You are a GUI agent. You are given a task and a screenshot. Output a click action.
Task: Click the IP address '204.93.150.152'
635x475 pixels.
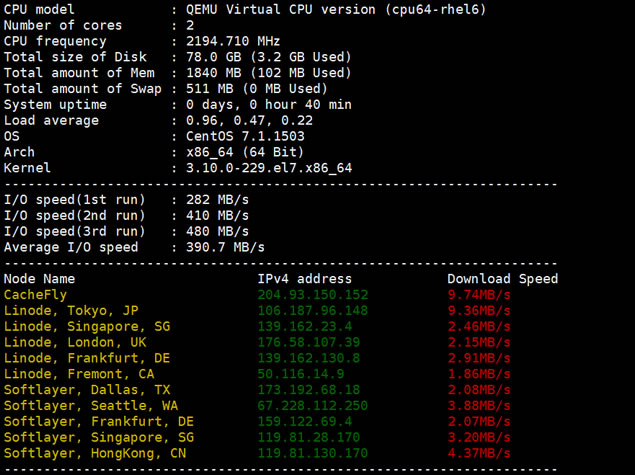coord(313,294)
